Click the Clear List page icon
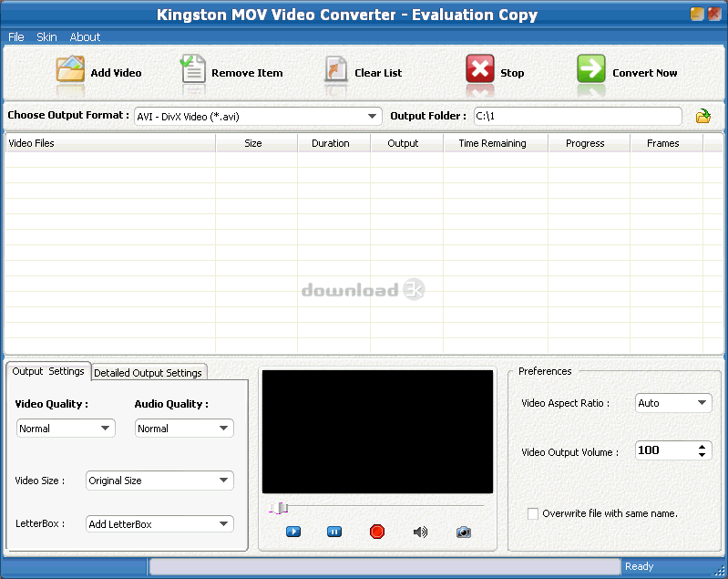The width and height of the screenshot is (728, 579). pyautogui.click(x=335, y=69)
